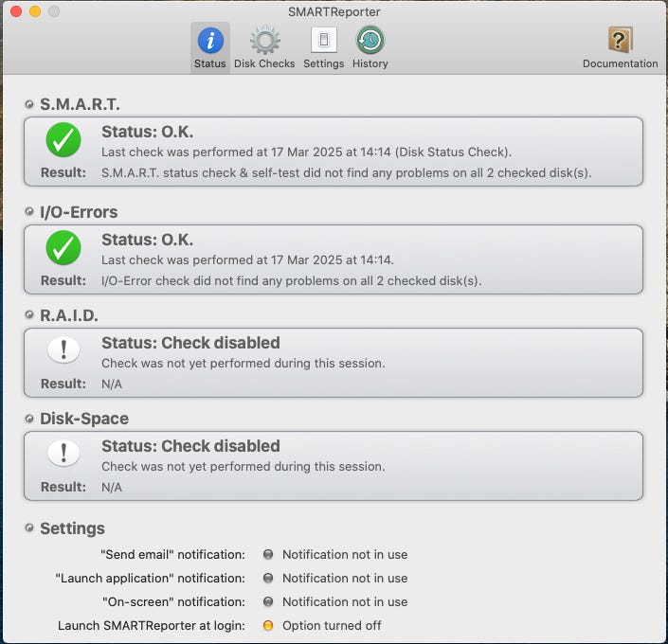Close the SMARTReporter window
The image size is (668, 644).
coord(16,11)
